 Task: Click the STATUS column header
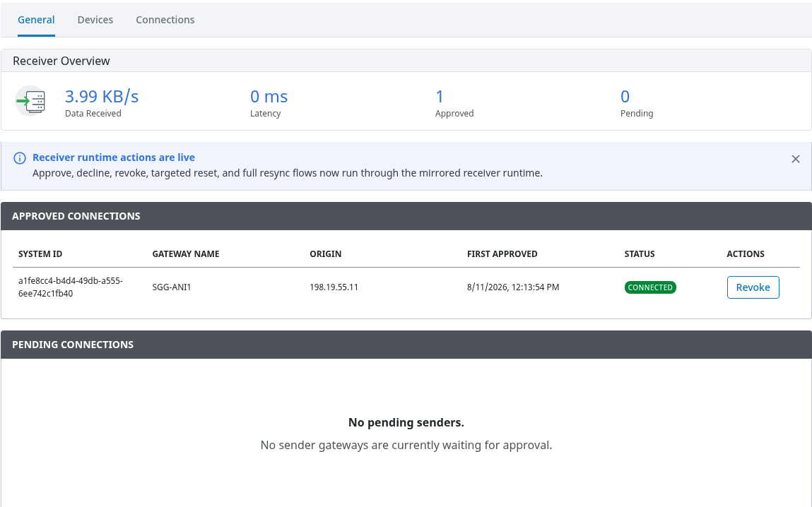639,254
